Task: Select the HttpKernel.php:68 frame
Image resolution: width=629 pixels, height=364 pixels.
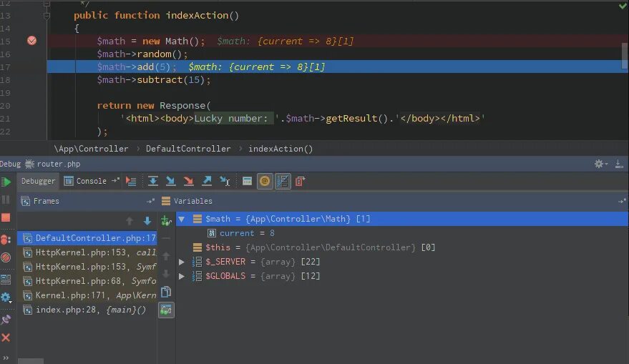Action: pos(87,281)
